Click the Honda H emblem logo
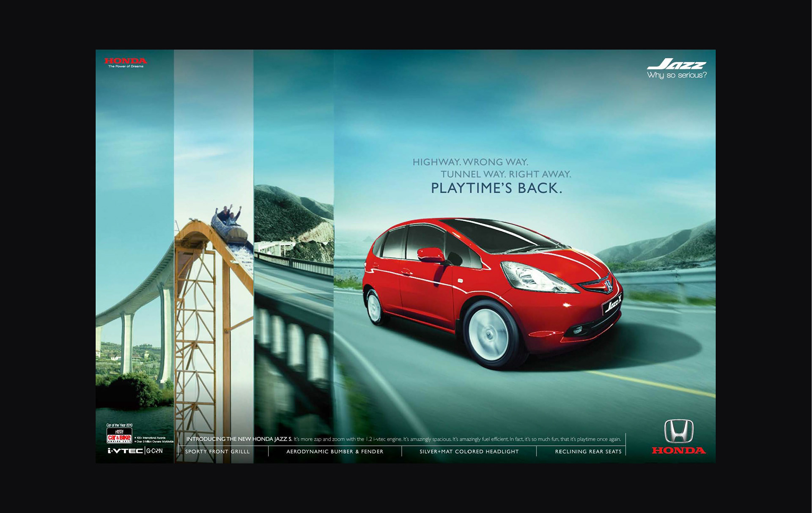 pos(679,431)
